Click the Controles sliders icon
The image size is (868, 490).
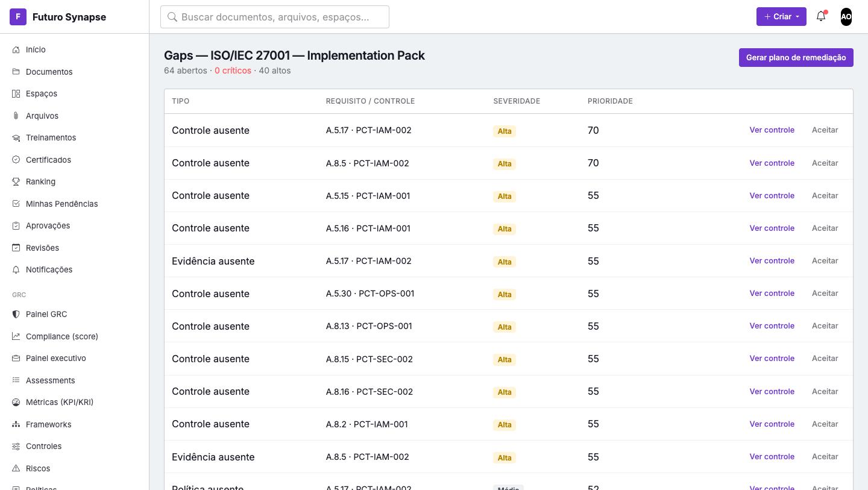(x=16, y=446)
